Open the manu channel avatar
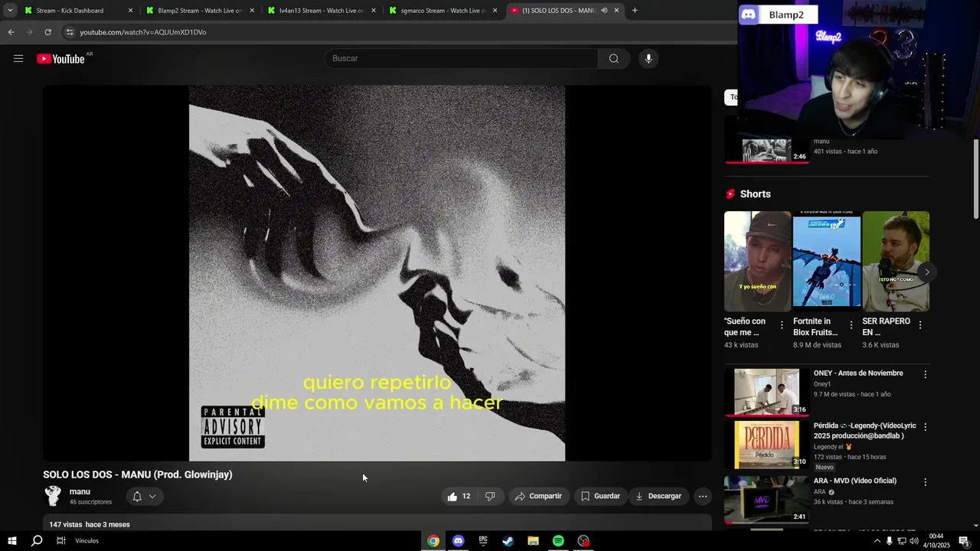 point(53,496)
